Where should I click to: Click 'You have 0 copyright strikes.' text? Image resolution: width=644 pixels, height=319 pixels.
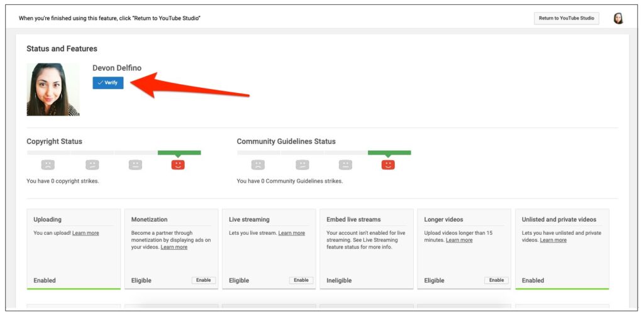pyautogui.click(x=63, y=181)
